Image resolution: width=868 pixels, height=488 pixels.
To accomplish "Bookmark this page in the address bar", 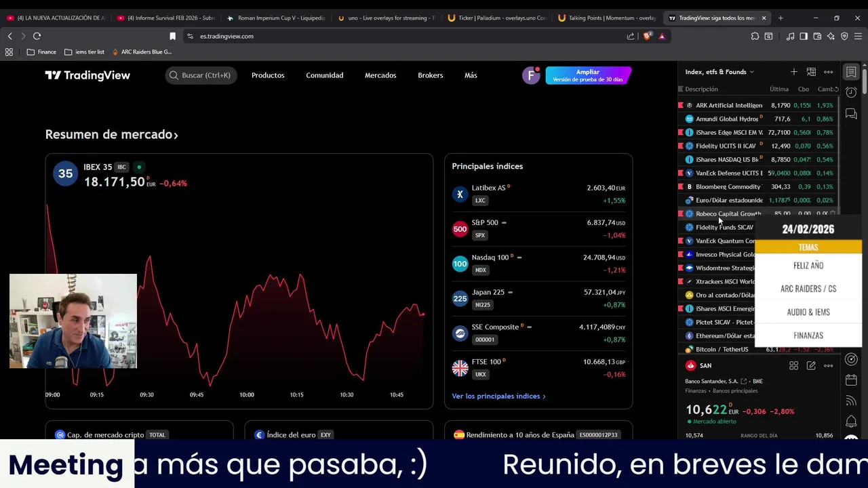I will pyautogui.click(x=172, y=36).
